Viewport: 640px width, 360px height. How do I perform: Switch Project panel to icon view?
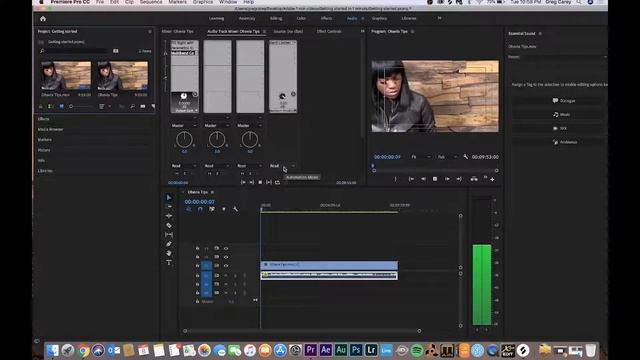click(61, 106)
